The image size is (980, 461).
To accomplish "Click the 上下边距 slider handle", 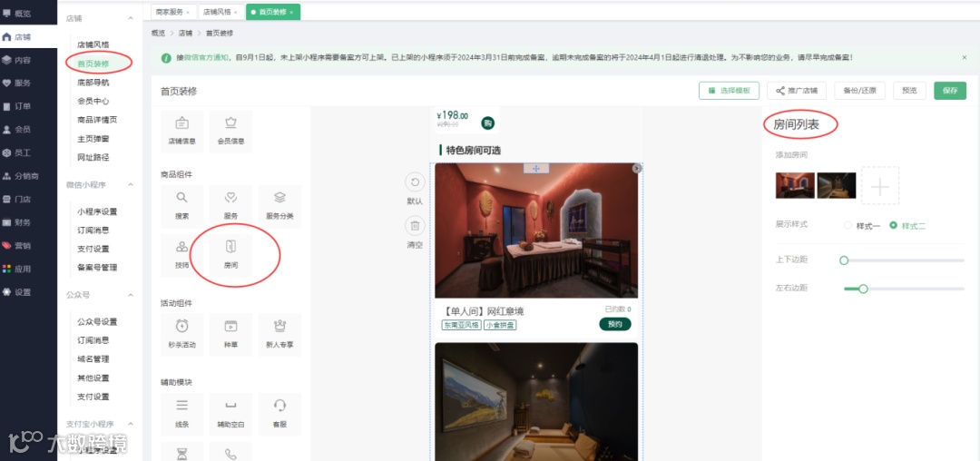I will click(x=844, y=260).
